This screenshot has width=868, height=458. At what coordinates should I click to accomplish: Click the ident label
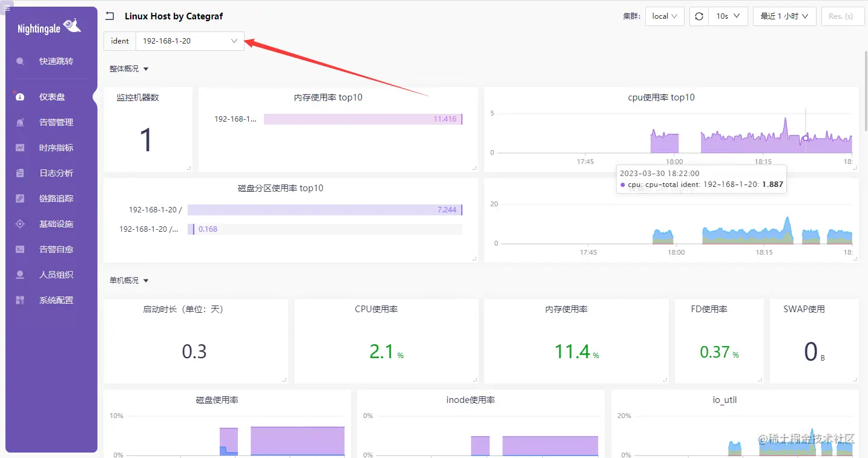[x=120, y=41]
